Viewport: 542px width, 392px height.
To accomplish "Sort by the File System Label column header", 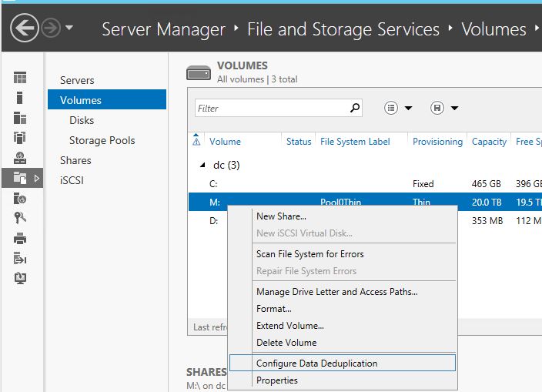I will click(x=355, y=142).
